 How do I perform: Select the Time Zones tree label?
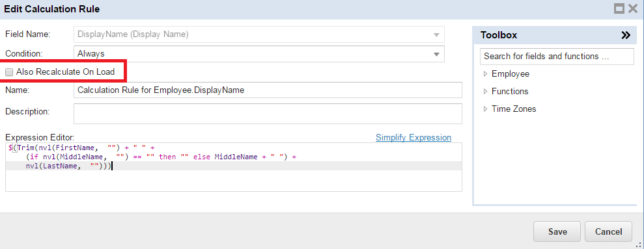514,109
